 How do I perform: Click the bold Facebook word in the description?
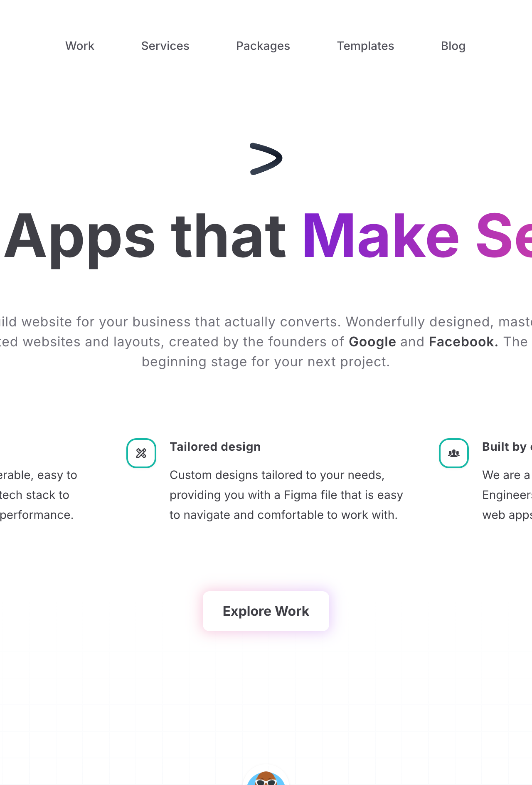click(x=463, y=342)
